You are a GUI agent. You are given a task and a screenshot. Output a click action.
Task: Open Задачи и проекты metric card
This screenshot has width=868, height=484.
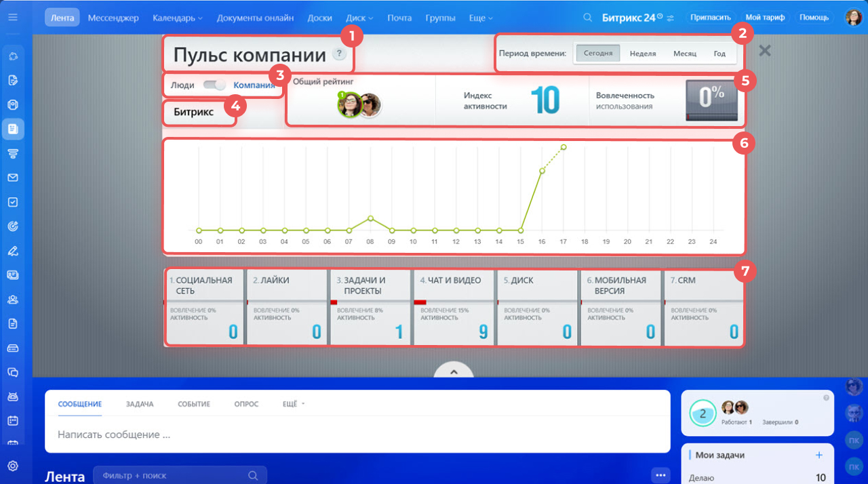click(x=371, y=308)
